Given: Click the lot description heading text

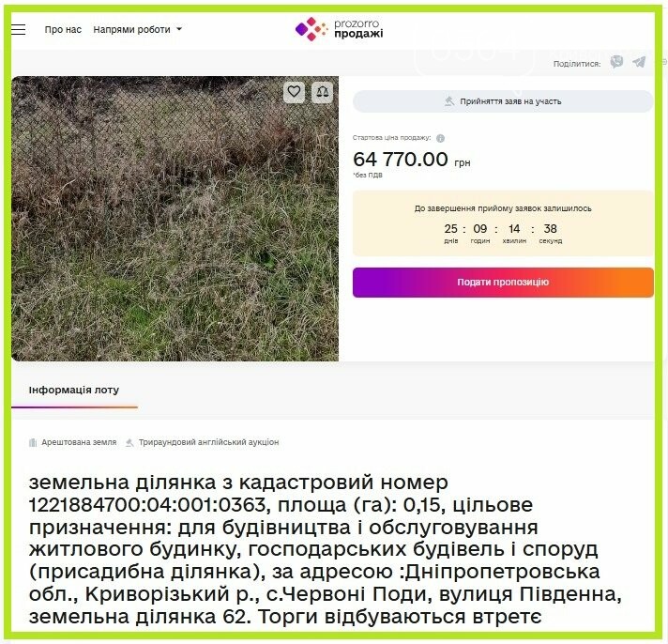Looking at the screenshot, I should click(325, 549).
